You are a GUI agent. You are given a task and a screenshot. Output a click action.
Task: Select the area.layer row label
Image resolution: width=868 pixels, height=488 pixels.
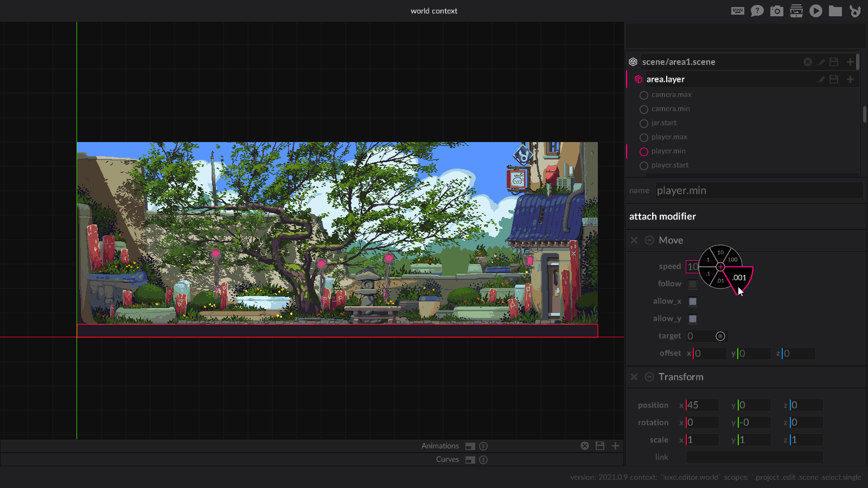pos(666,79)
